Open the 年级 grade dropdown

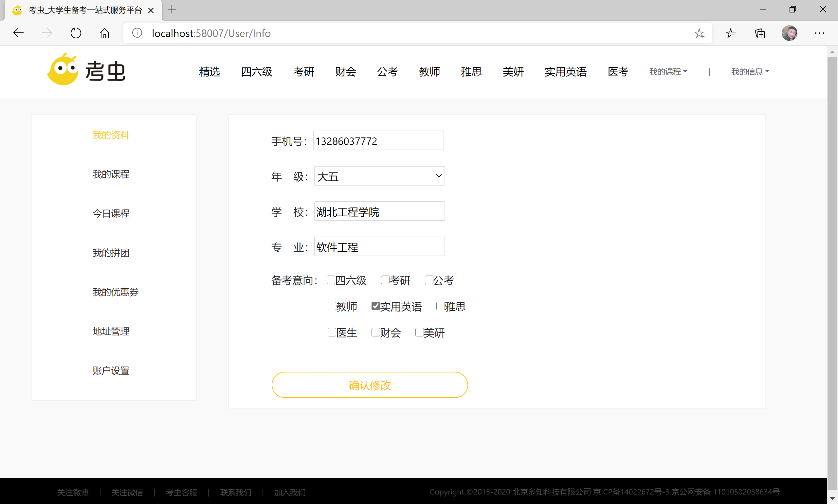(x=379, y=176)
